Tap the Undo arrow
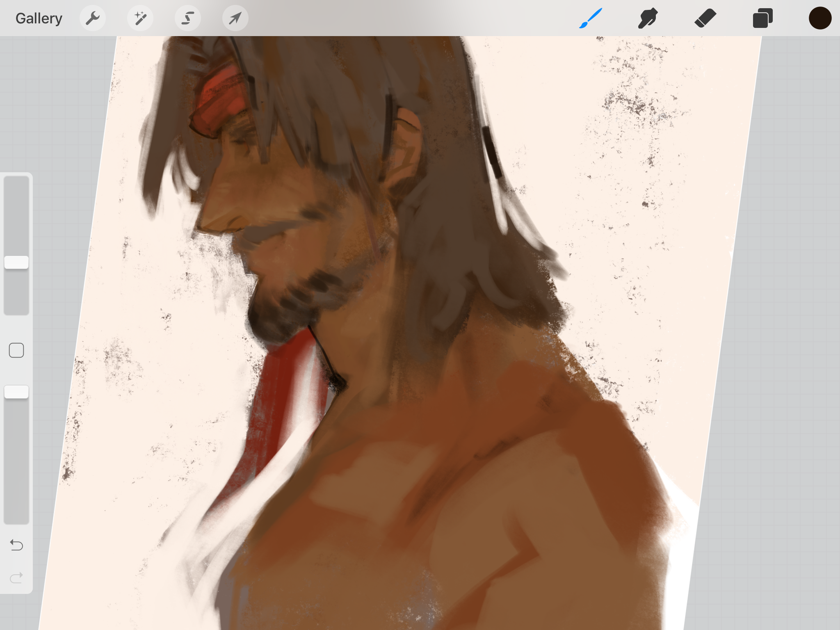 [x=16, y=545]
